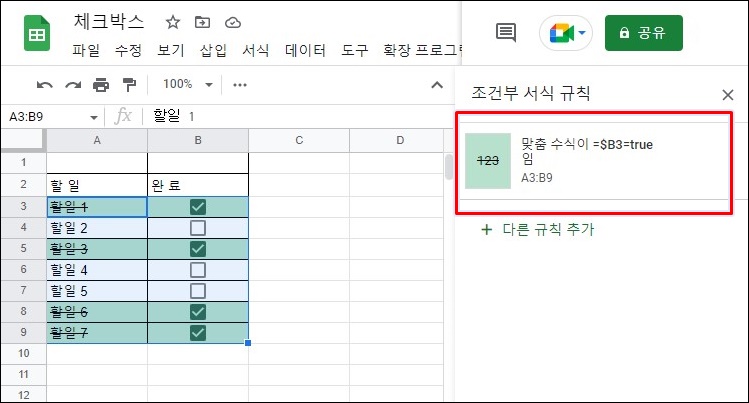Open the 데이터 menu
The width and height of the screenshot is (749, 403).
[305, 50]
